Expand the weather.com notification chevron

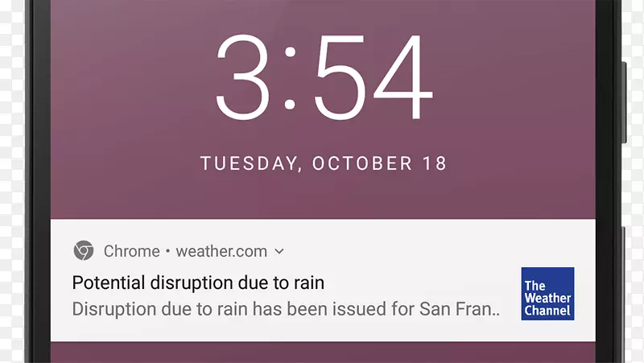279,251
